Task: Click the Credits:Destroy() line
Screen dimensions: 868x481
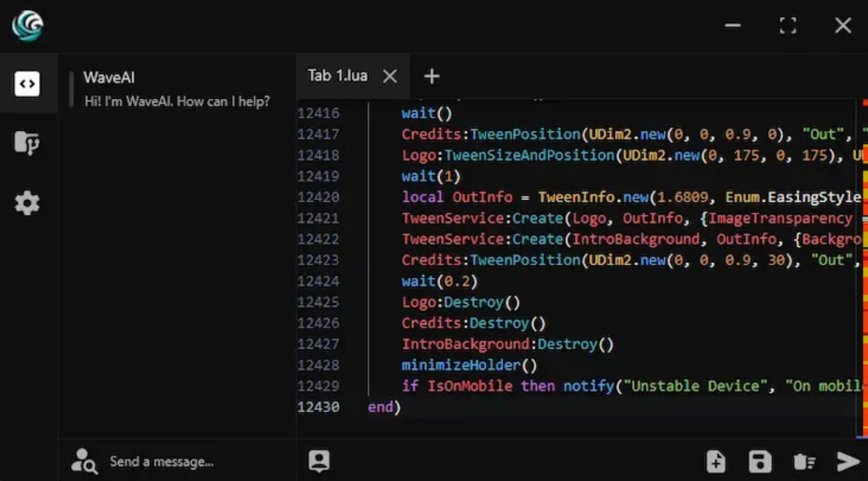Action: [x=474, y=323]
